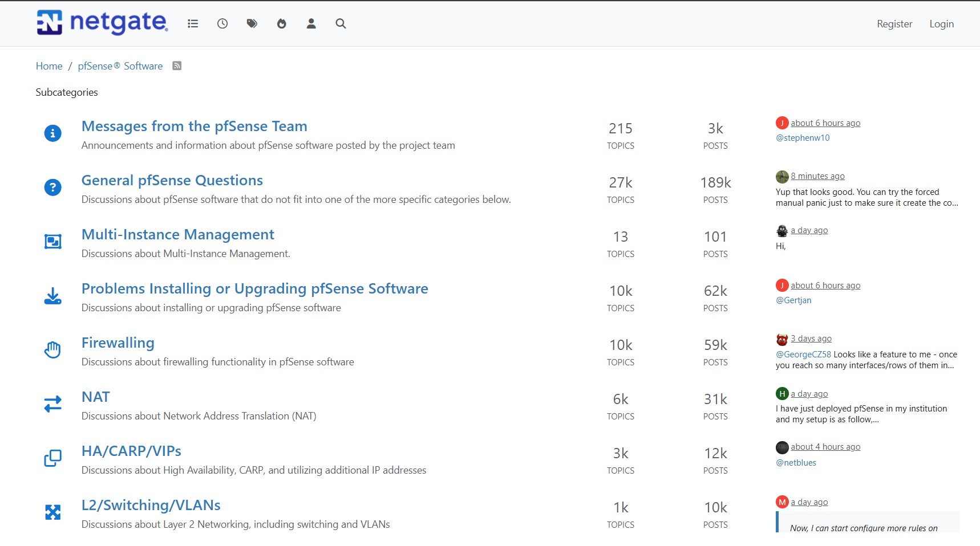Open Problems Installing or Upgrading pfSense Software
Screen dimensions: 980x546
coord(254,288)
